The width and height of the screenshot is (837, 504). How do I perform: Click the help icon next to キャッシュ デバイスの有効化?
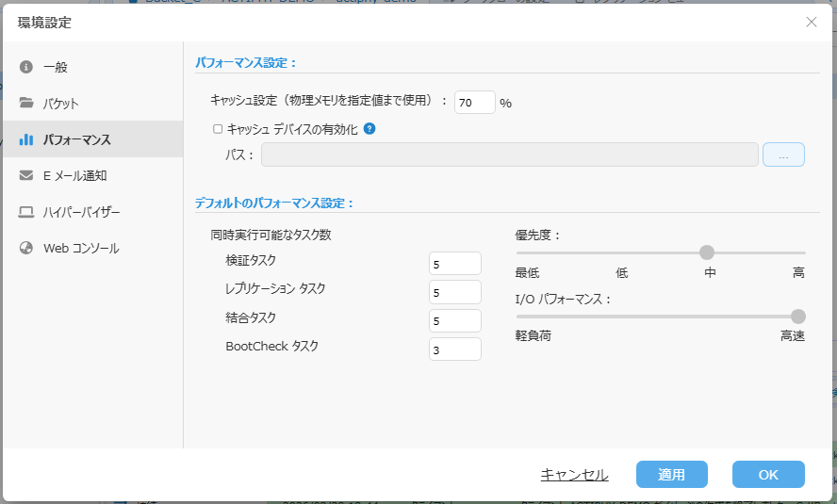(369, 128)
